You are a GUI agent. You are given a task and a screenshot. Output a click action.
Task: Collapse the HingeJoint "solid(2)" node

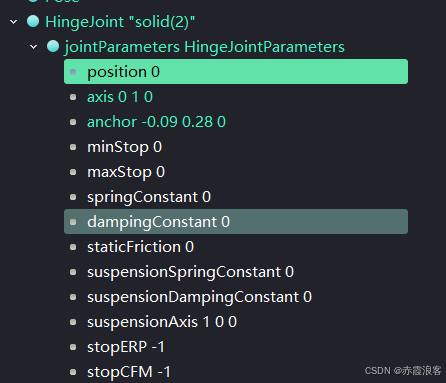pos(14,22)
